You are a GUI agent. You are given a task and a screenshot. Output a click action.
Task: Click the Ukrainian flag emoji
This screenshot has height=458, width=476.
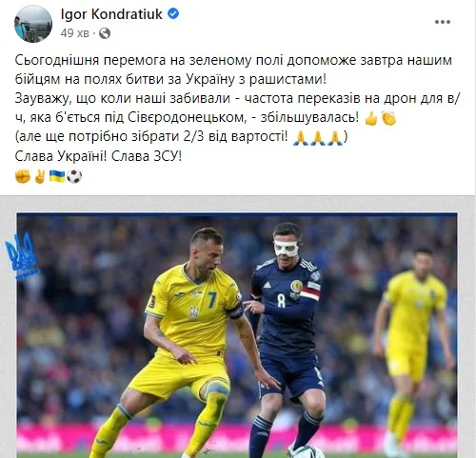57,176
